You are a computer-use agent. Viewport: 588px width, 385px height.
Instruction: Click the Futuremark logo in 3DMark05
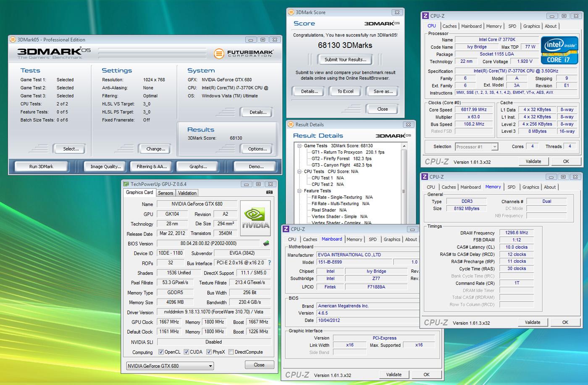coord(244,53)
